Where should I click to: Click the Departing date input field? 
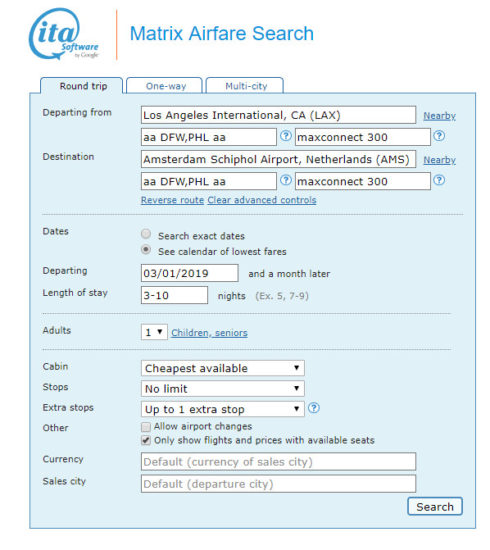190,273
